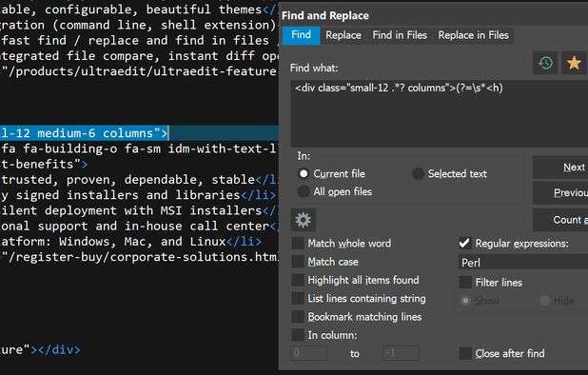Select the Show radio button
The width and height of the screenshot is (588, 375).
coord(466,301)
